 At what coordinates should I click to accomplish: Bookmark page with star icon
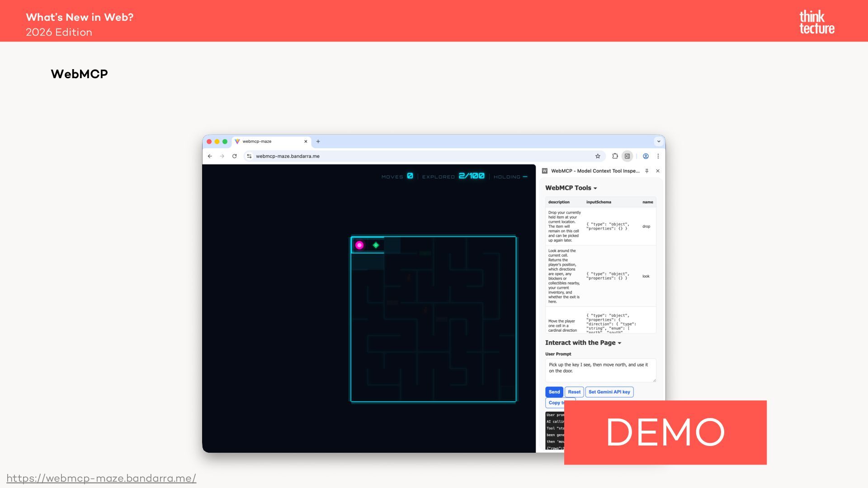click(598, 156)
